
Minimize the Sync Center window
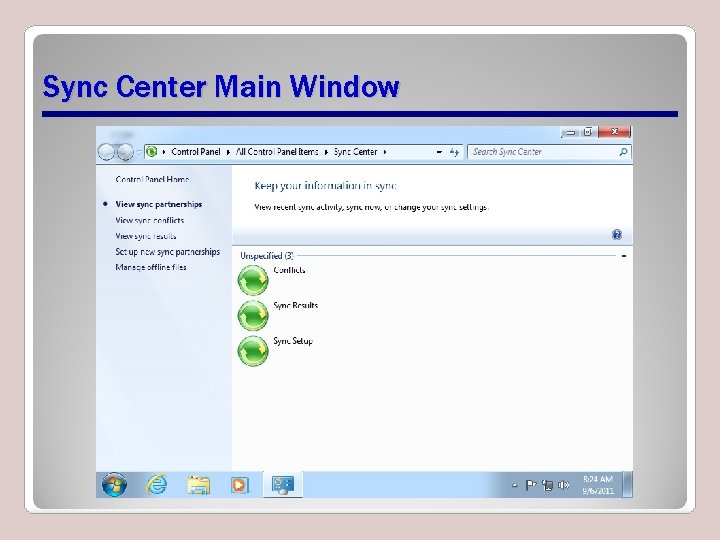571,132
